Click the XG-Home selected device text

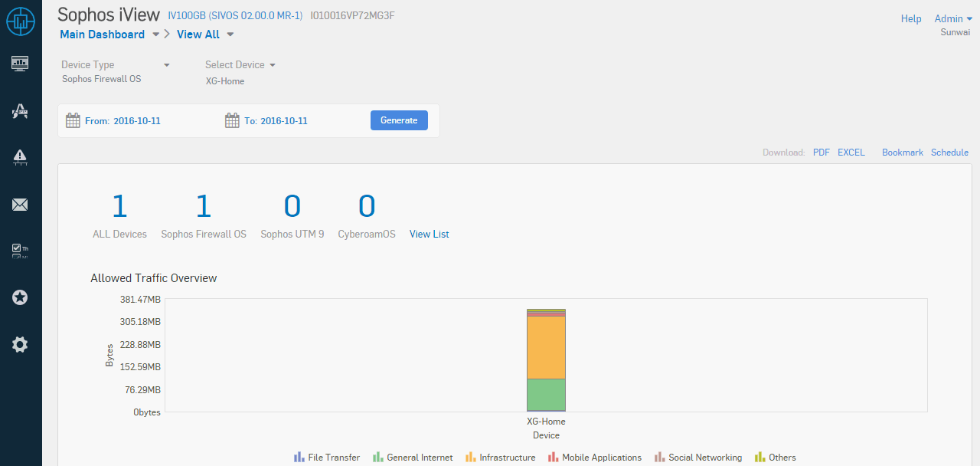[225, 81]
